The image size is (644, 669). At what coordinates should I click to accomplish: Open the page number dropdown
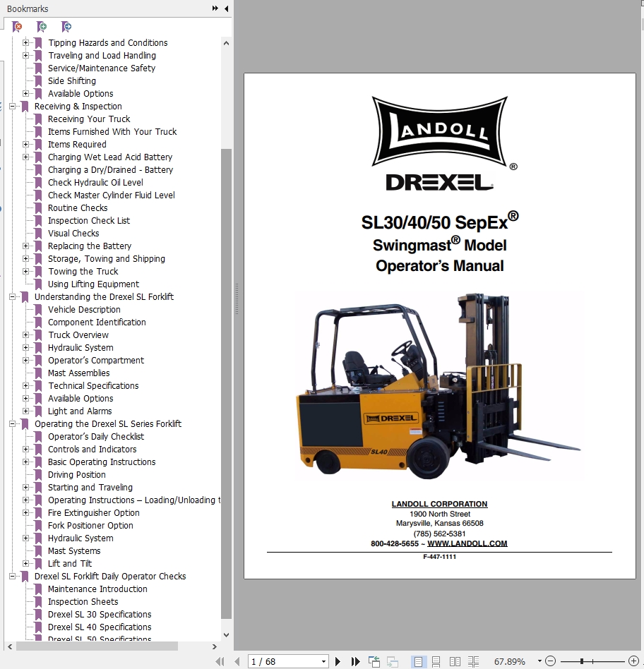click(323, 662)
